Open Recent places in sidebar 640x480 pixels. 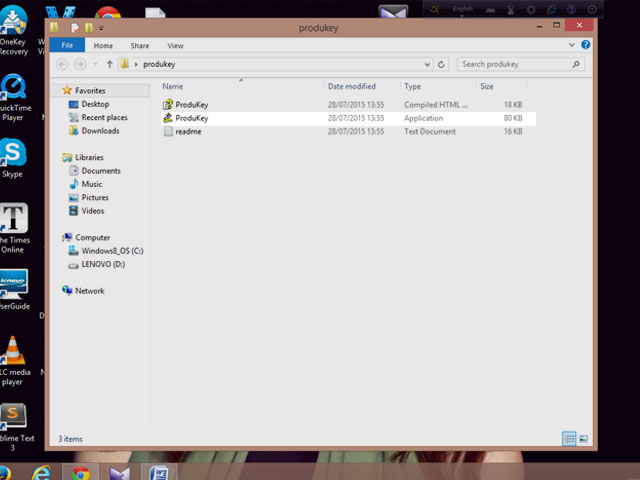[x=98, y=118]
